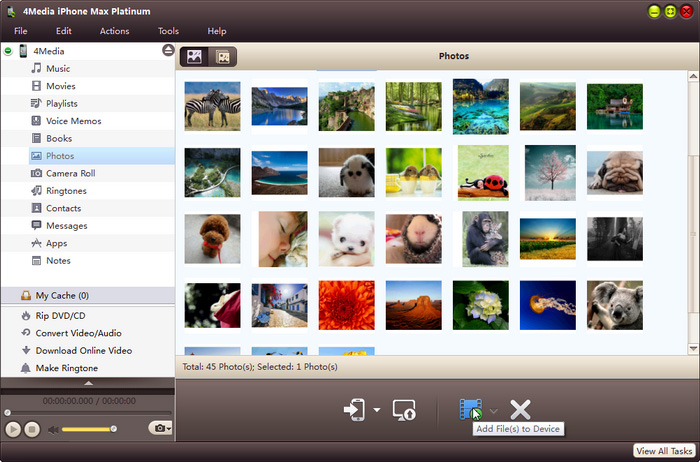
Task: Open the Tools menu
Action: point(168,31)
